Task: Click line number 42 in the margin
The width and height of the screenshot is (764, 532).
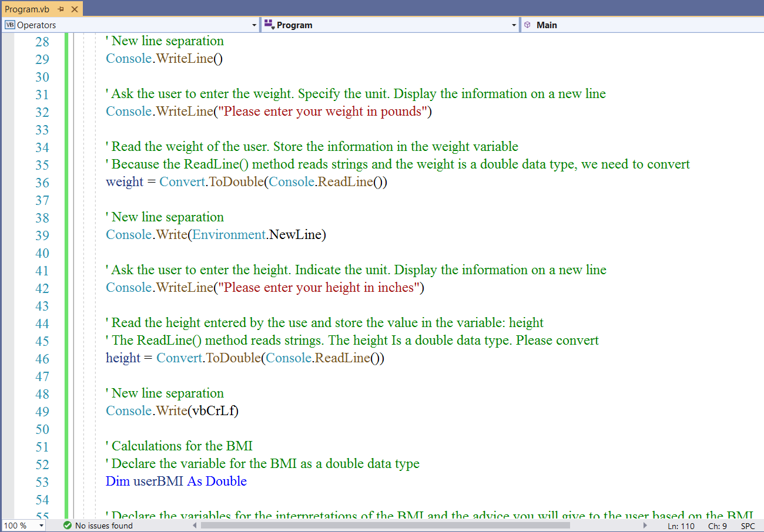Action: 42,288
